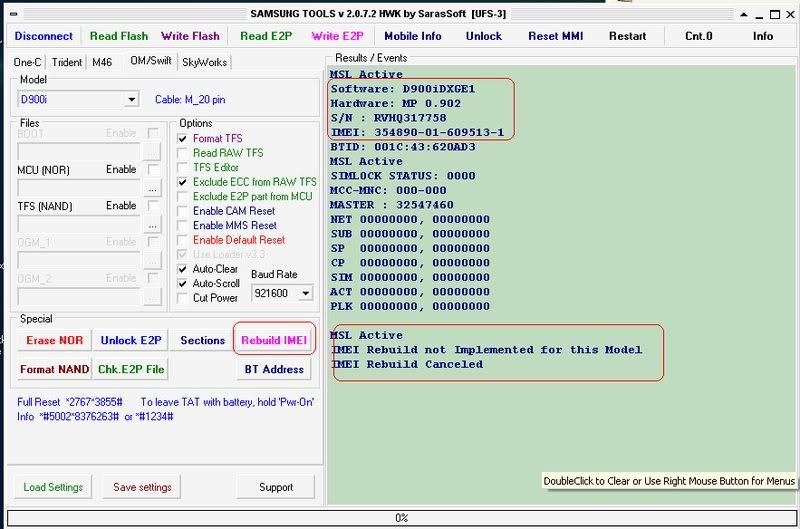
Task: Click 'IMEI Rebuild Canceled' log line
Action: point(407,364)
